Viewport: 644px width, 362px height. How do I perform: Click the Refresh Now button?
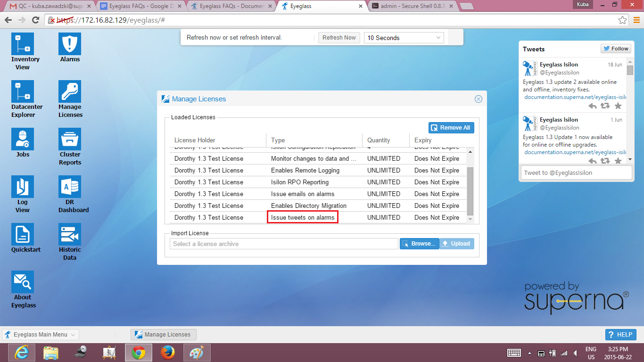point(339,38)
